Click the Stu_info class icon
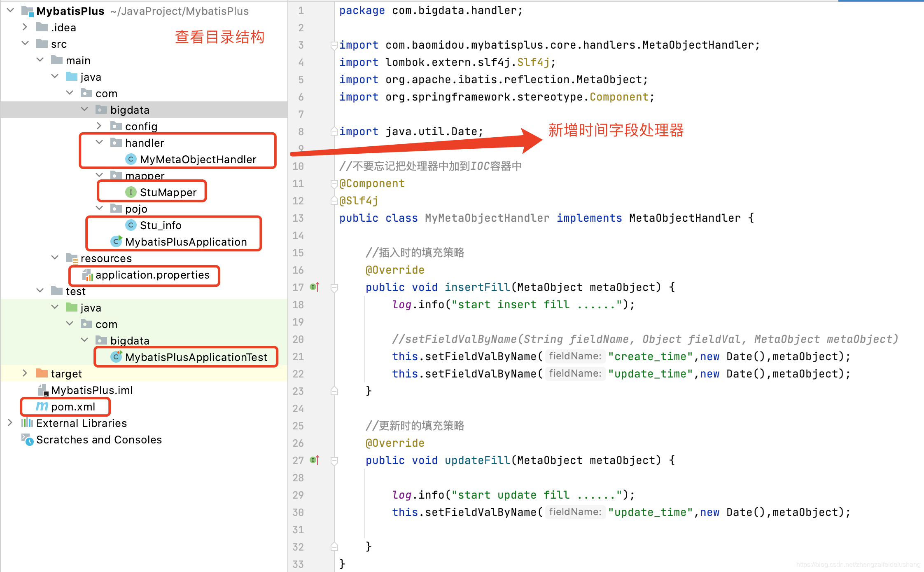The height and width of the screenshot is (572, 924). click(x=131, y=225)
